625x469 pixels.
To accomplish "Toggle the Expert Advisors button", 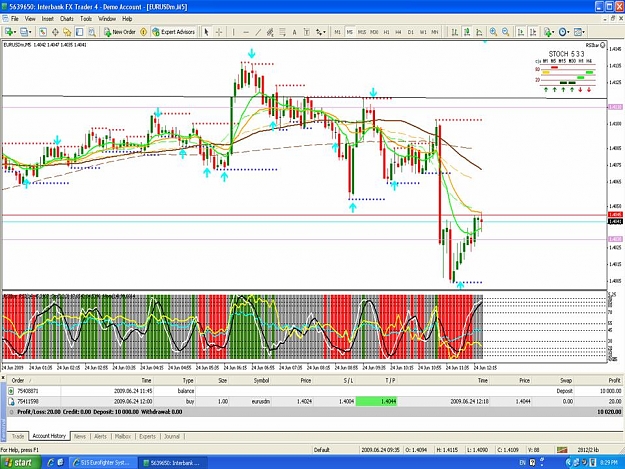I will [x=173, y=32].
